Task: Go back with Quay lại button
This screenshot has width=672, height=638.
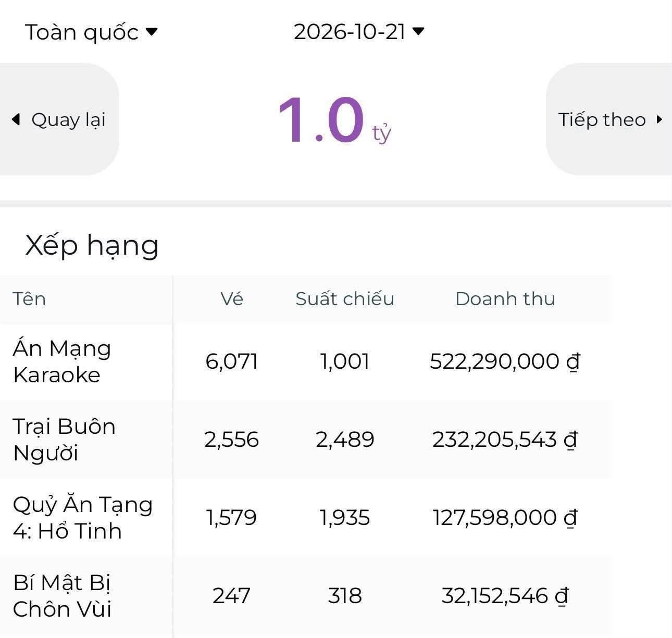Action: [x=59, y=119]
